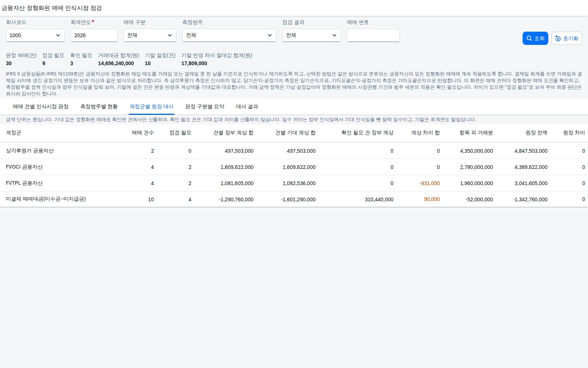Click the 확인 필요 건 장부 계상 header
588x368 pixels.
coord(367,133)
